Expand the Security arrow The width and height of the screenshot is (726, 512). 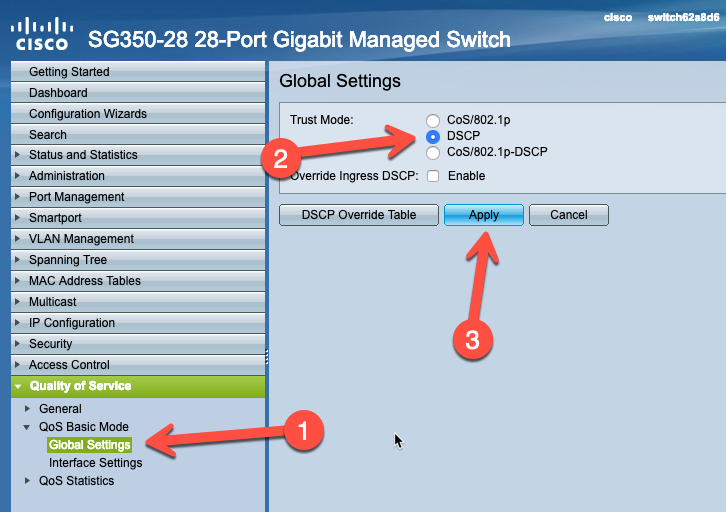18,343
